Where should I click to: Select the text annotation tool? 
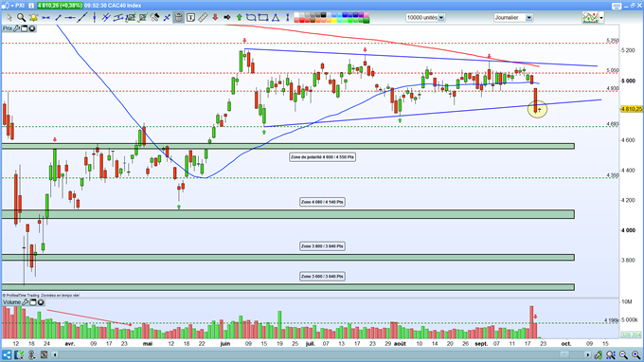(x=190, y=18)
